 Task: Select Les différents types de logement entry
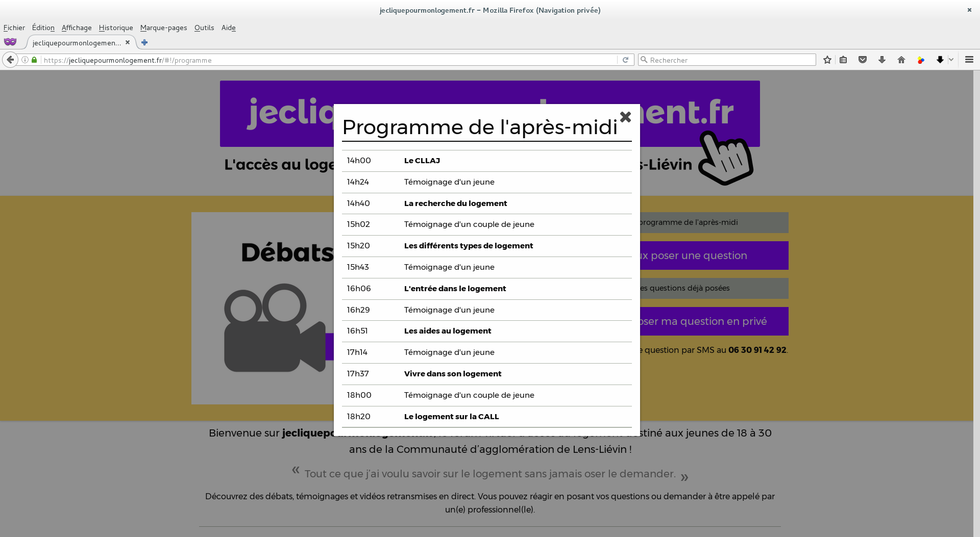tap(487, 246)
